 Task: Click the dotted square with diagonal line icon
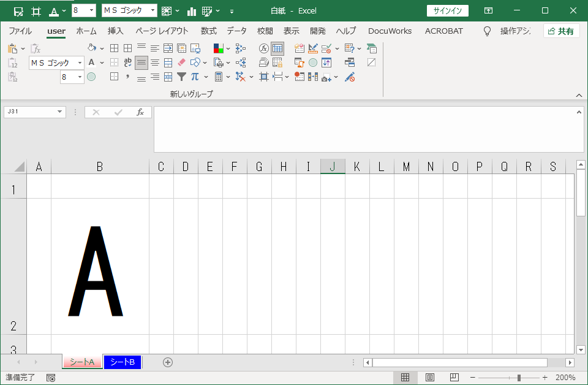(372, 63)
